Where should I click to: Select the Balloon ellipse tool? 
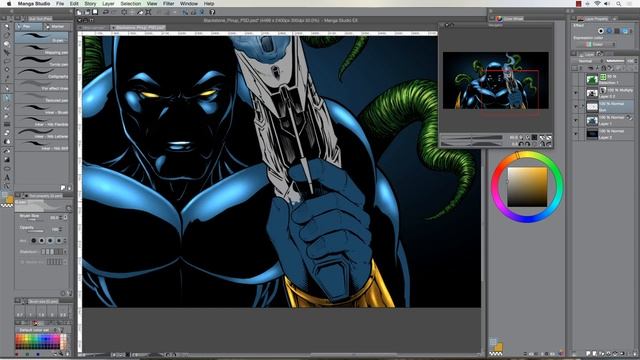coord(7,169)
